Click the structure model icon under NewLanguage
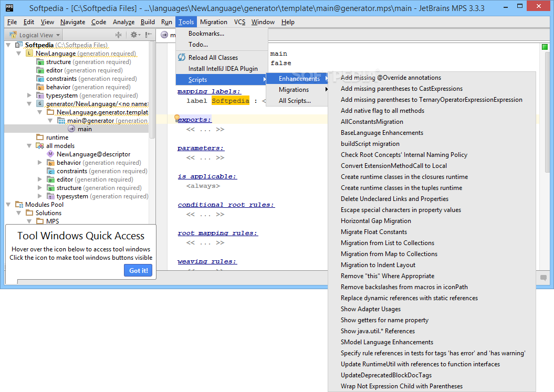Image resolution: width=554 pixels, height=392 pixels. click(40, 62)
